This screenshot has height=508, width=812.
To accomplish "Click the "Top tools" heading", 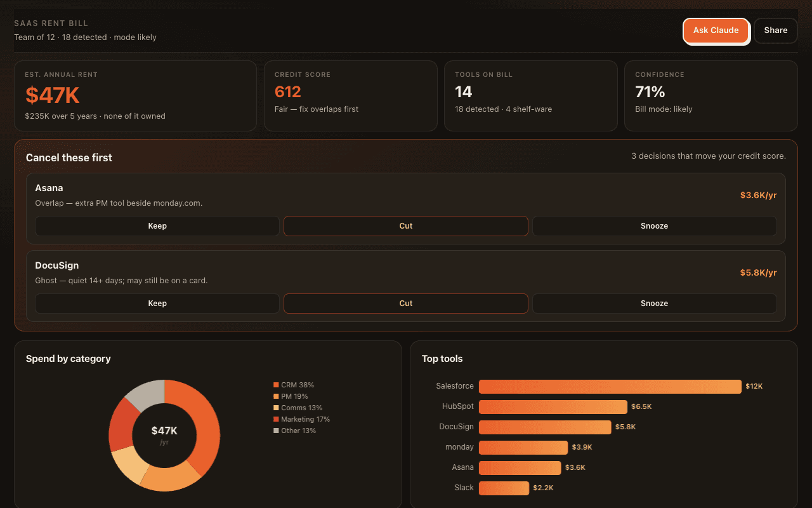I will pyautogui.click(x=442, y=359).
